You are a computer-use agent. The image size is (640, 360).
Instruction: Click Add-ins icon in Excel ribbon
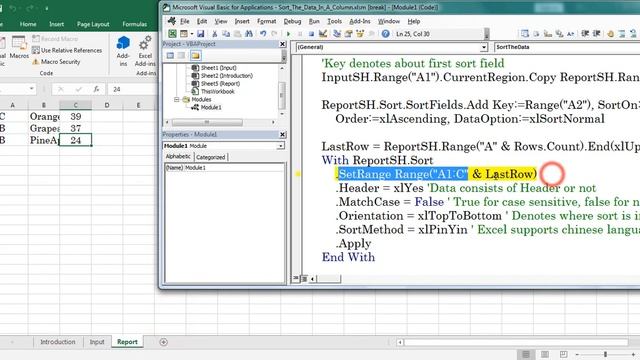click(x=123, y=51)
